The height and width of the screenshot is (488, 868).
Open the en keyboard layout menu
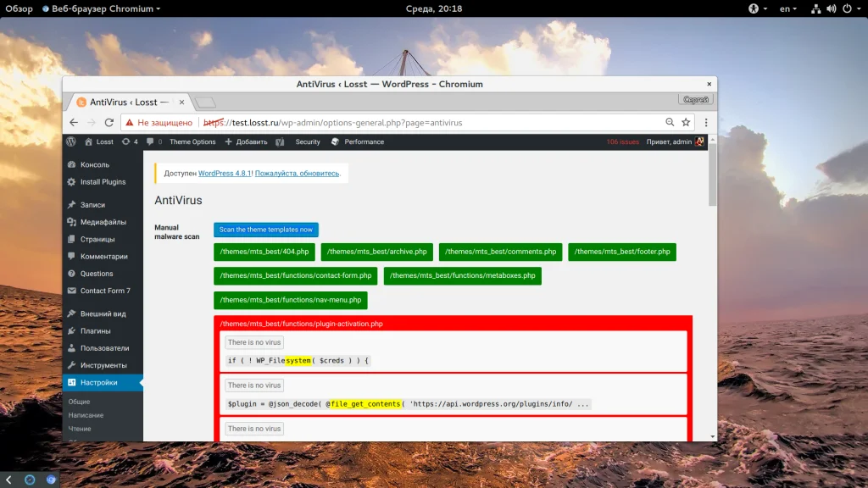pos(787,8)
